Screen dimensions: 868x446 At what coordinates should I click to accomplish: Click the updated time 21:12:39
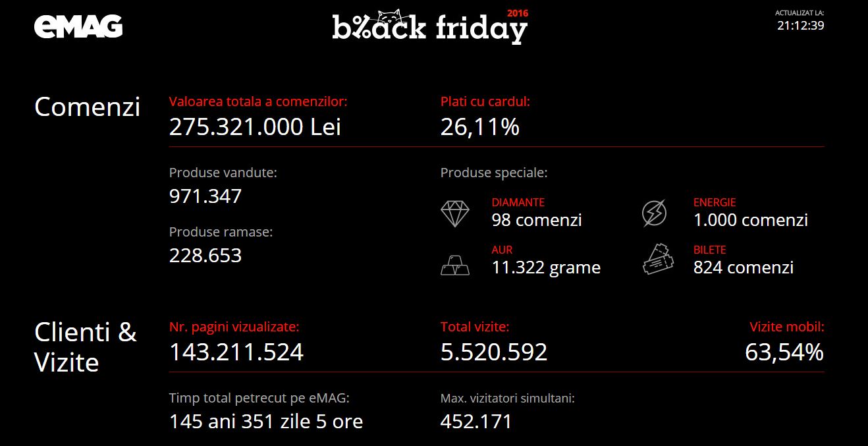coord(800,26)
